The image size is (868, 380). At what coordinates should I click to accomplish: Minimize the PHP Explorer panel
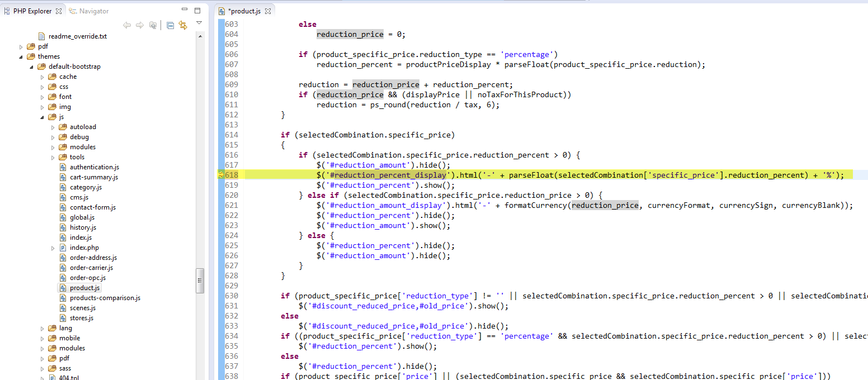tap(185, 10)
